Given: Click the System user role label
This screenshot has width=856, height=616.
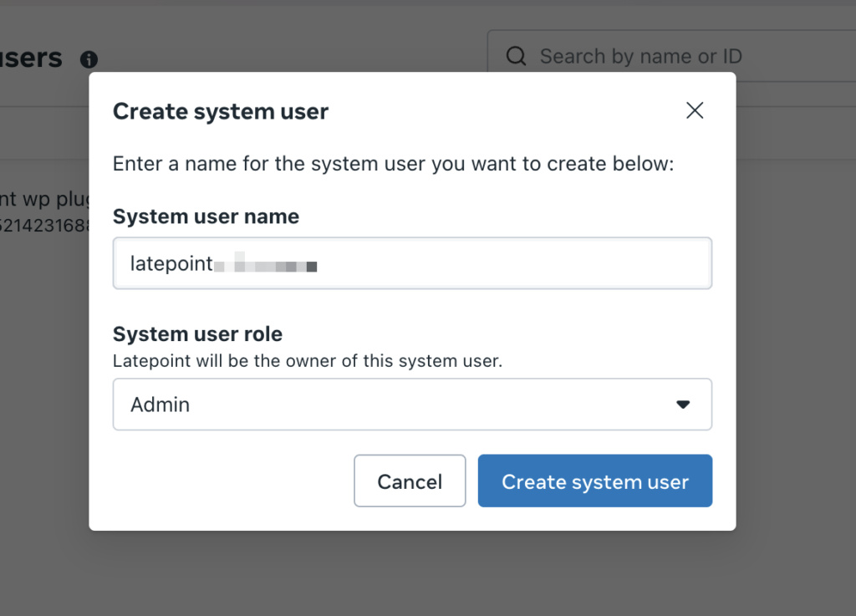Looking at the screenshot, I should click(x=197, y=333).
